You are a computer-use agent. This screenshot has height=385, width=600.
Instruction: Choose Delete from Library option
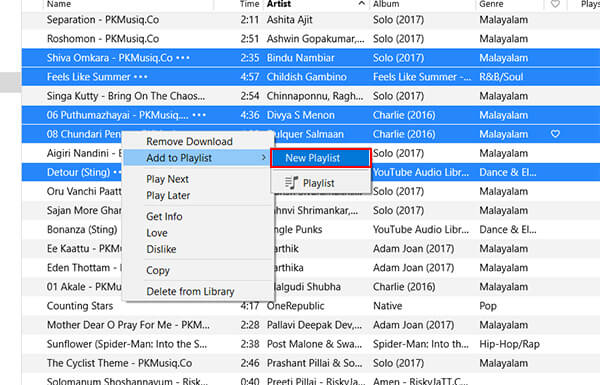190,291
